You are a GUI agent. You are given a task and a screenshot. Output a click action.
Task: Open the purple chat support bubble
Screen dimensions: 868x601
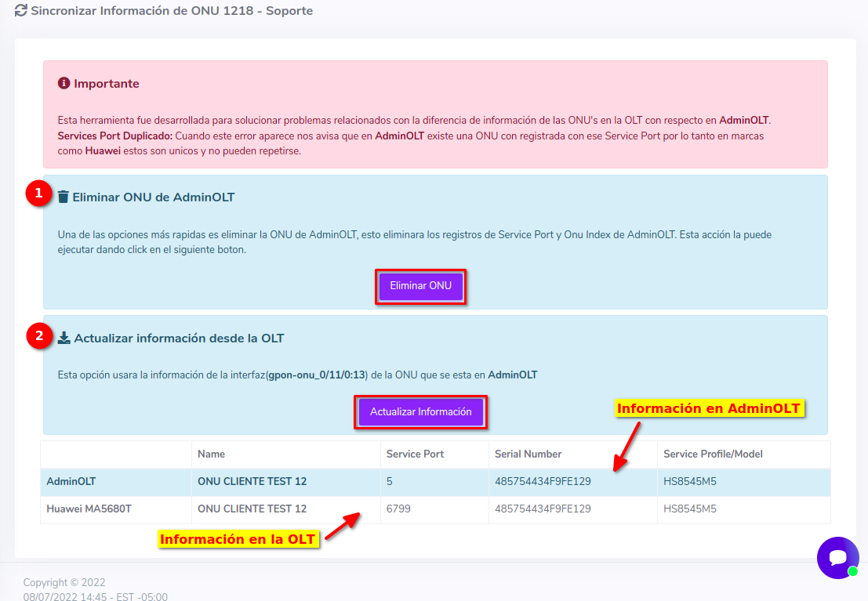point(837,557)
